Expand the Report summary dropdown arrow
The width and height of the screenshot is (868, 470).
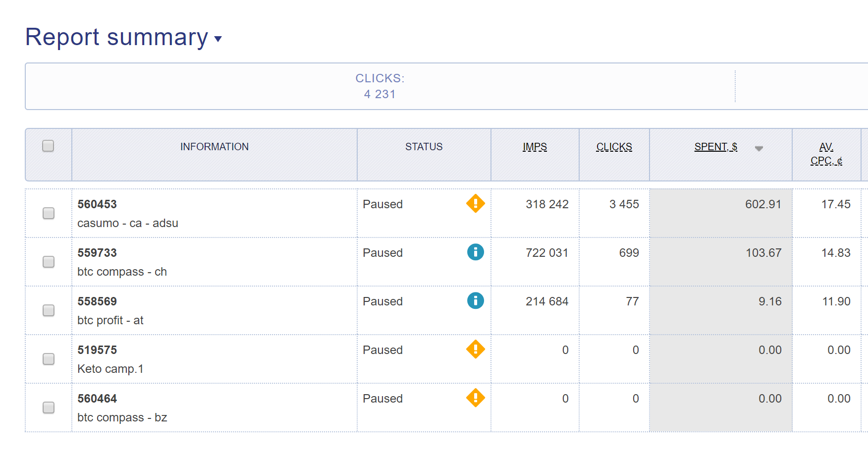[218, 39]
